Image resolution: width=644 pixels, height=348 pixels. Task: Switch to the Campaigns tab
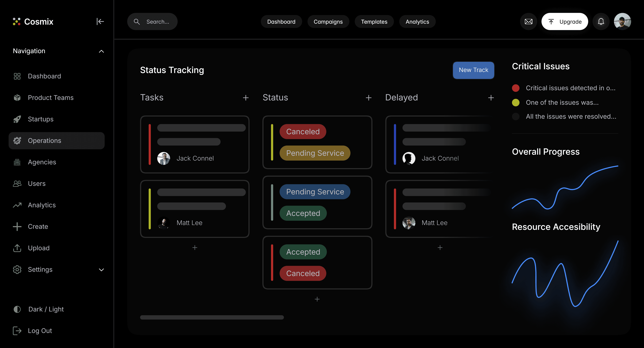[x=328, y=22]
